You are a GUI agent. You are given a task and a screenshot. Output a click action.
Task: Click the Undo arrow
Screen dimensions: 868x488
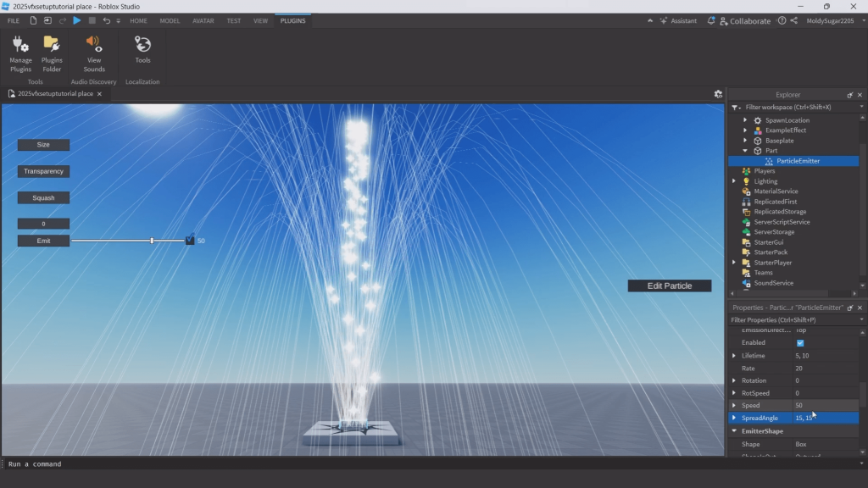coord(106,20)
